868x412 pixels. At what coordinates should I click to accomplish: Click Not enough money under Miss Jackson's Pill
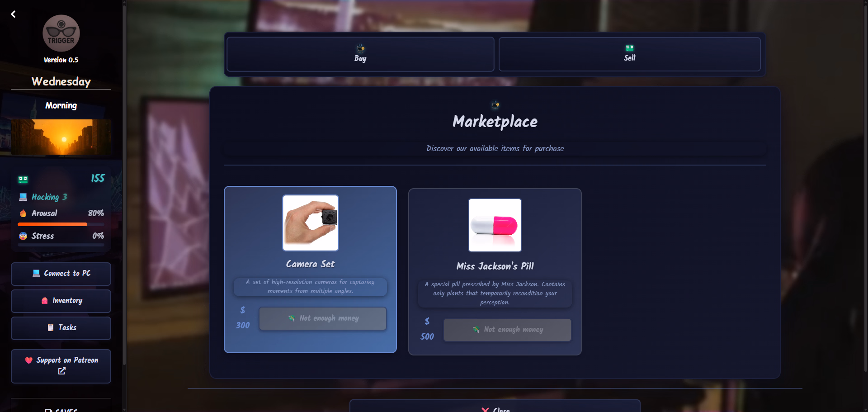coord(507,330)
